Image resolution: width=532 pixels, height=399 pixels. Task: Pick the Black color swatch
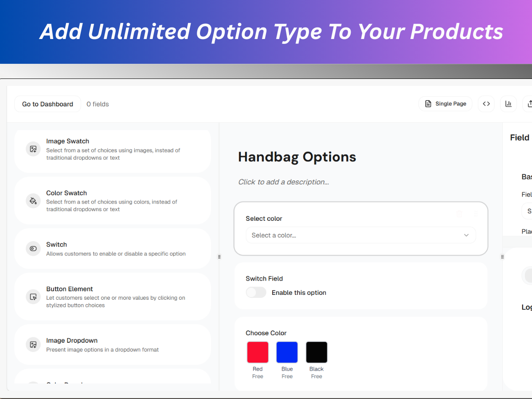[317, 352]
